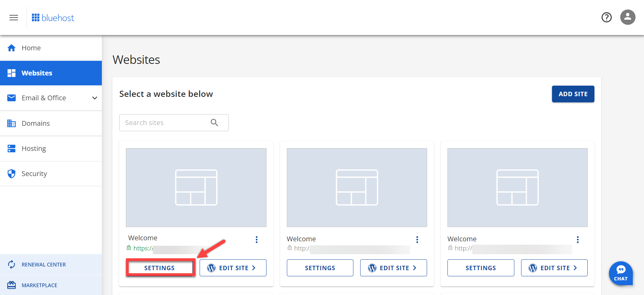Click the first site's Welcome title

(143, 238)
